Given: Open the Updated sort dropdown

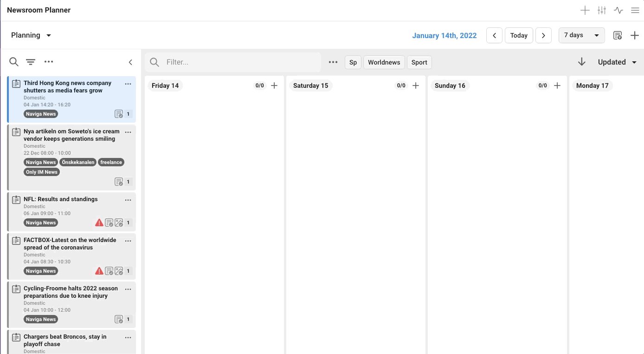Looking at the screenshot, I should pyautogui.click(x=617, y=62).
